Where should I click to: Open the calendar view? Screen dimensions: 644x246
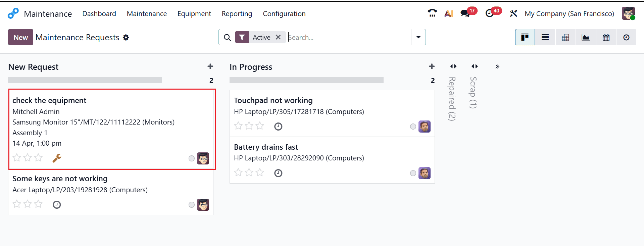tap(606, 37)
